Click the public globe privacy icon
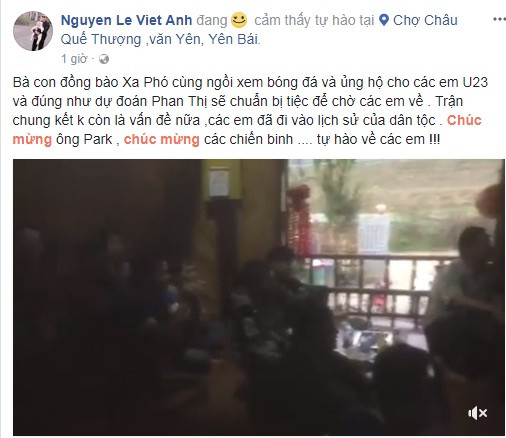This screenshot has width=506, height=438. (104, 59)
